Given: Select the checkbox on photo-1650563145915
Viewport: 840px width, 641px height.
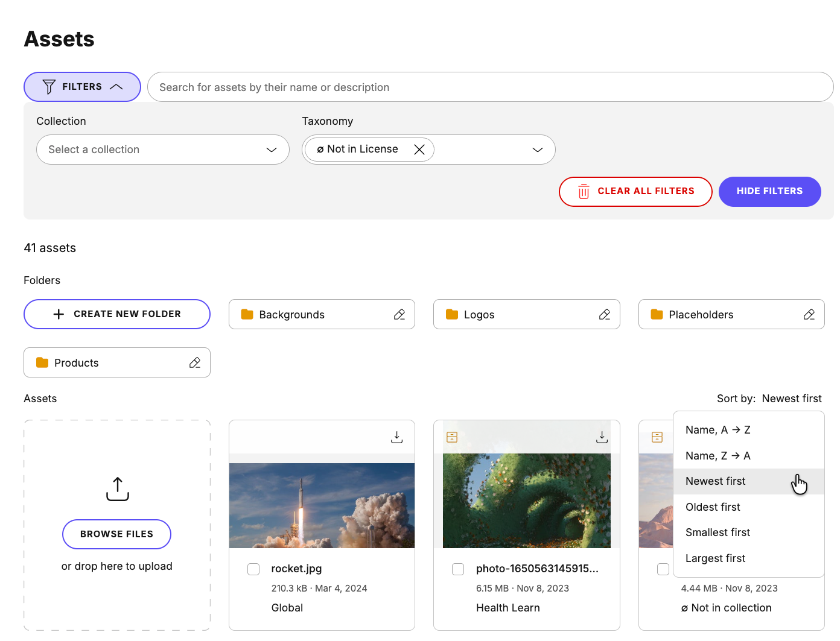Looking at the screenshot, I should pyautogui.click(x=458, y=569).
